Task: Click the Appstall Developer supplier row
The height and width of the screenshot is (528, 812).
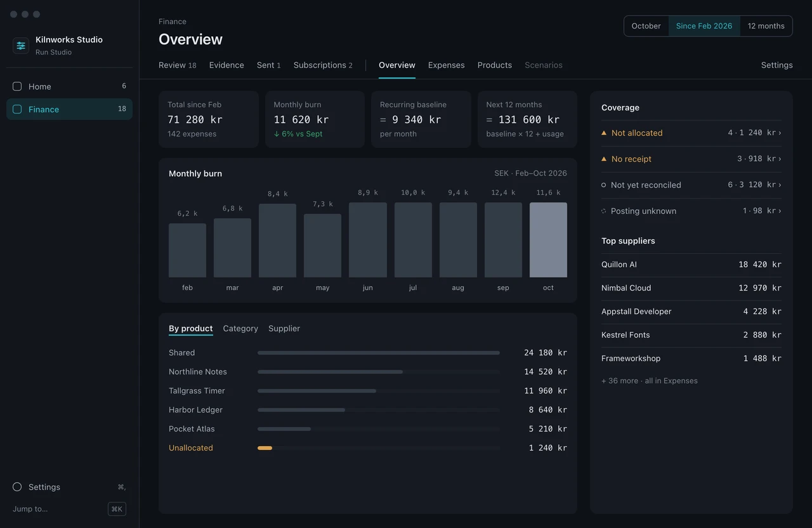Action: pos(691,312)
